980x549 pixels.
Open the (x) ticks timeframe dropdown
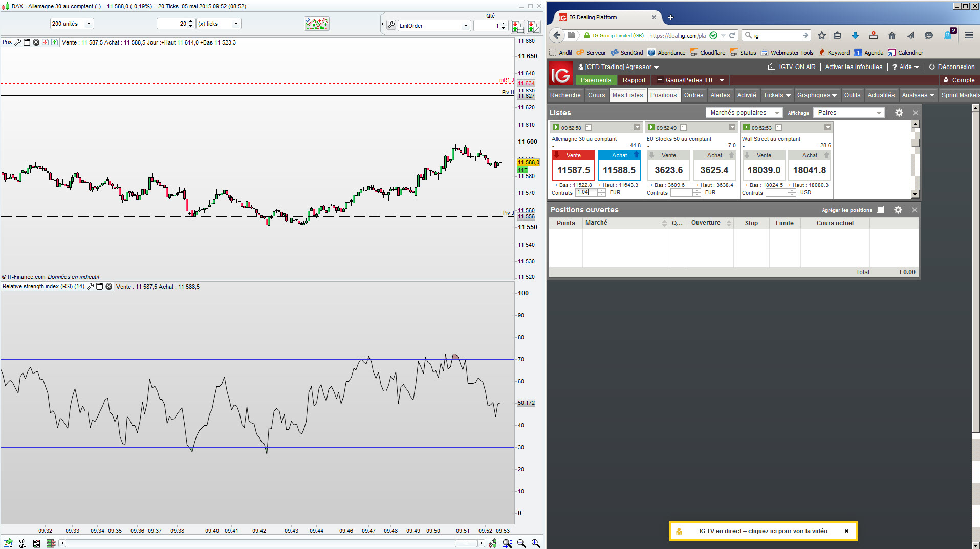(219, 24)
